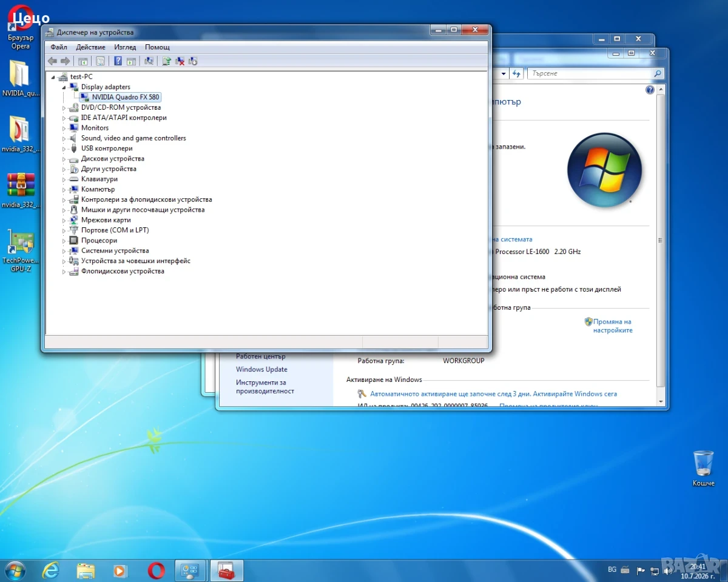Click the Windows Start button
This screenshot has height=582, width=728.
[14, 570]
